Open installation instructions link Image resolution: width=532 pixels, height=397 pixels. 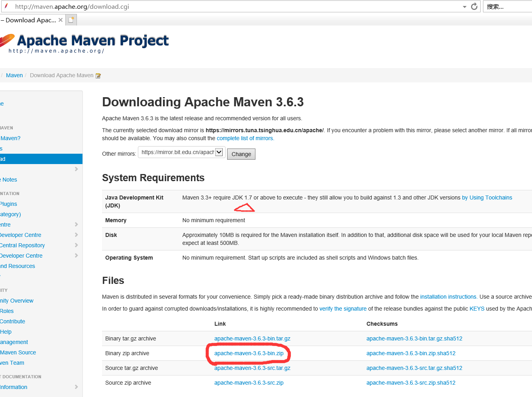[x=448, y=297]
